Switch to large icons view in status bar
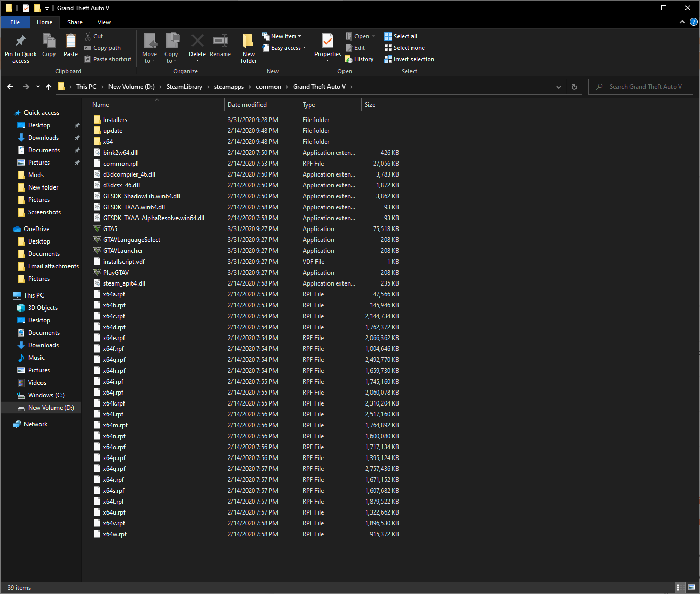Viewport: 700px width, 594px height. point(692,587)
